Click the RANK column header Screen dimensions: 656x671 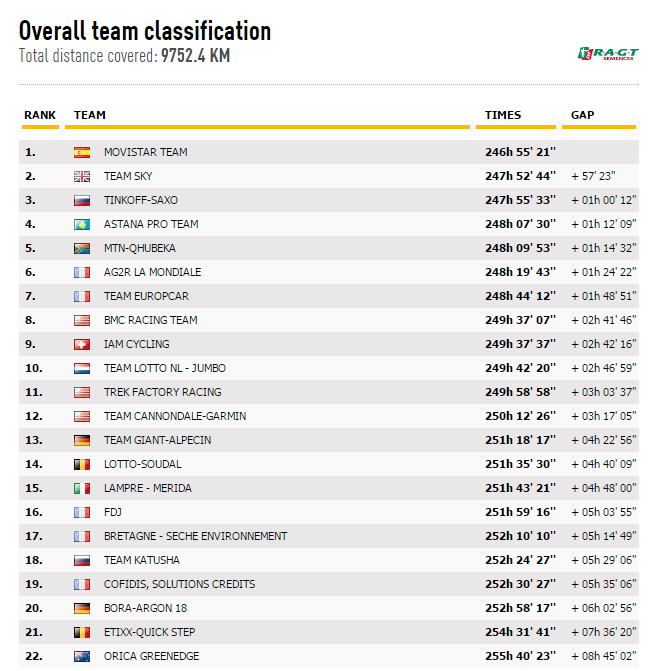tap(40, 115)
